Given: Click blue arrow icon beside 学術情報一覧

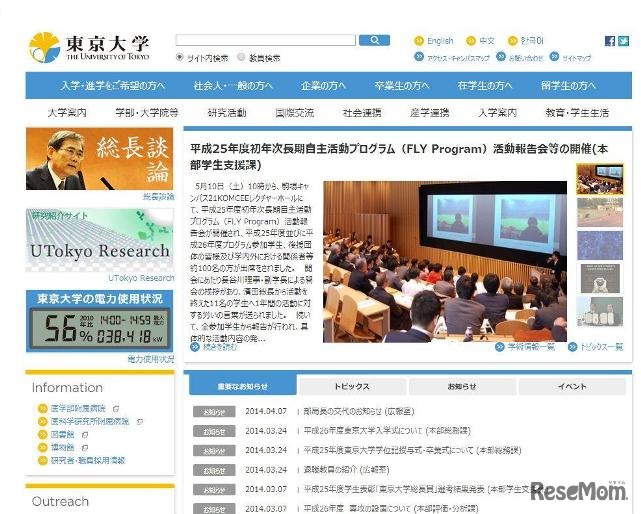Looking at the screenshot, I should tap(500, 347).
